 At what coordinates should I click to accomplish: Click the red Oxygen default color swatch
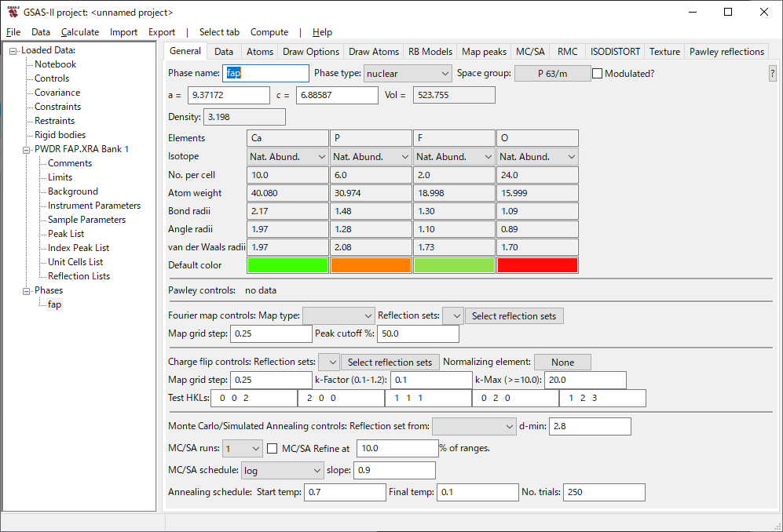pyautogui.click(x=537, y=265)
